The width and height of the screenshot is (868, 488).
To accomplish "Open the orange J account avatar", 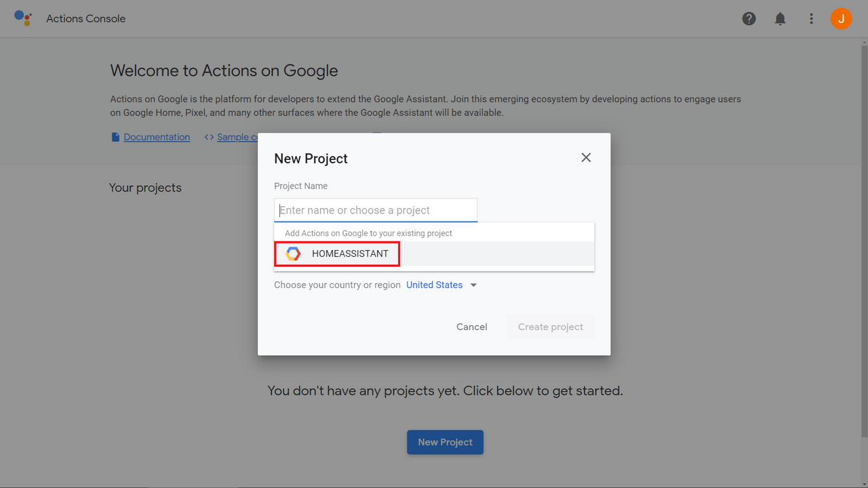I will click(x=842, y=19).
